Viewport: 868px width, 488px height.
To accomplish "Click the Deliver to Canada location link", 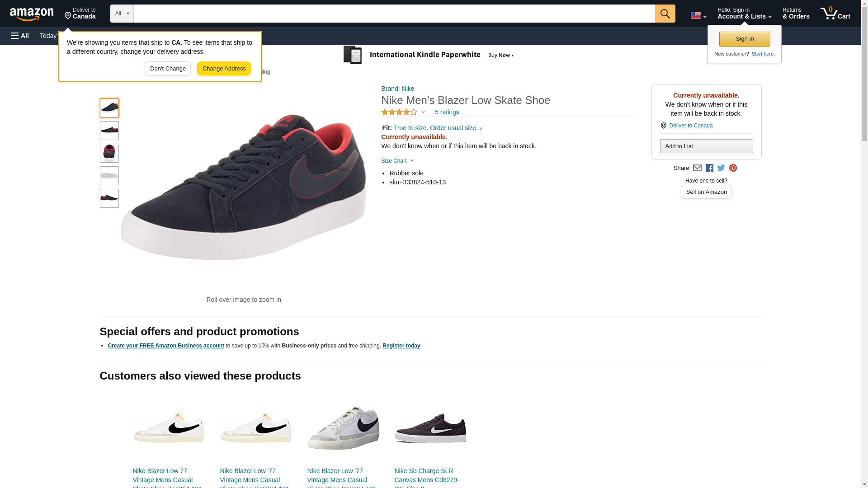I will click(690, 126).
